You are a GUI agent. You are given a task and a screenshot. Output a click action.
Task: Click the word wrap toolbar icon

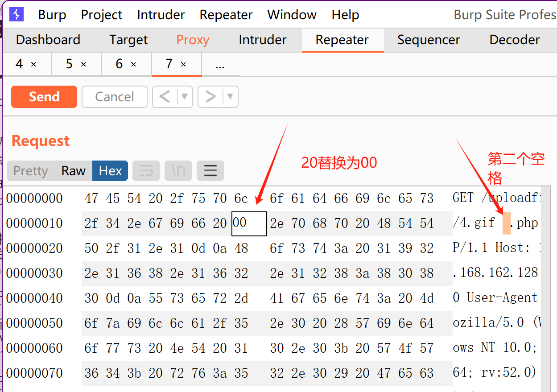click(146, 171)
